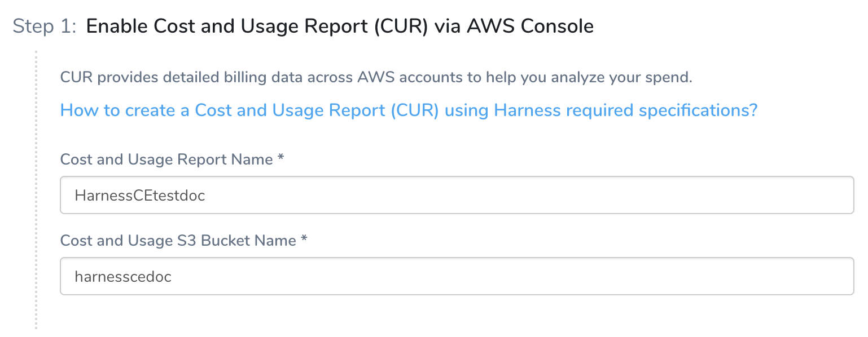The height and width of the screenshot is (337, 868).
Task: Click the 'Cost and Usage Report Name' label
Action: [166, 159]
